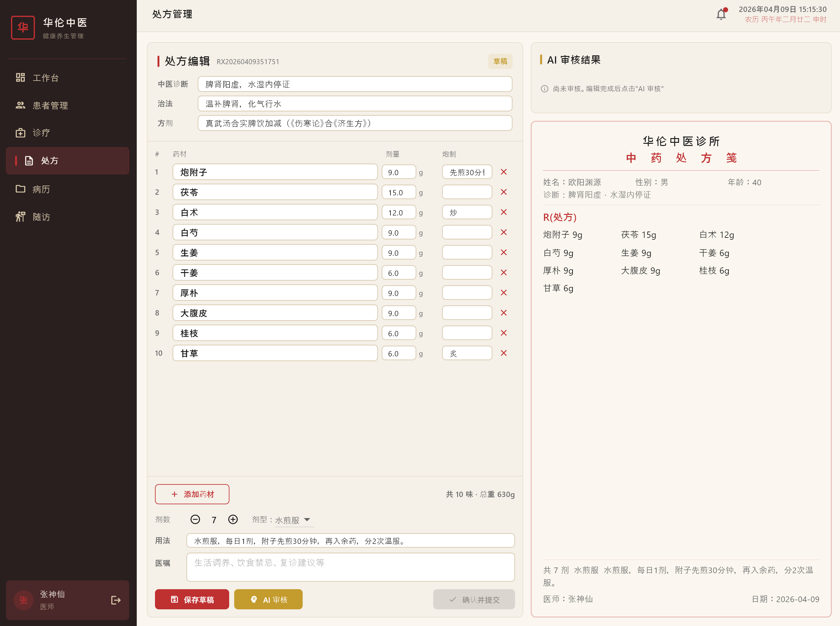Delete the 炮附子 herb row
This screenshot has width=840, height=626.
click(503, 172)
